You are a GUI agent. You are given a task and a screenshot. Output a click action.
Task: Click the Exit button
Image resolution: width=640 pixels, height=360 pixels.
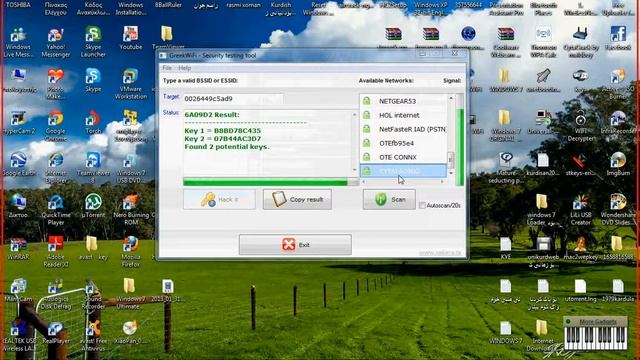pyautogui.click(x=295, y=244)
